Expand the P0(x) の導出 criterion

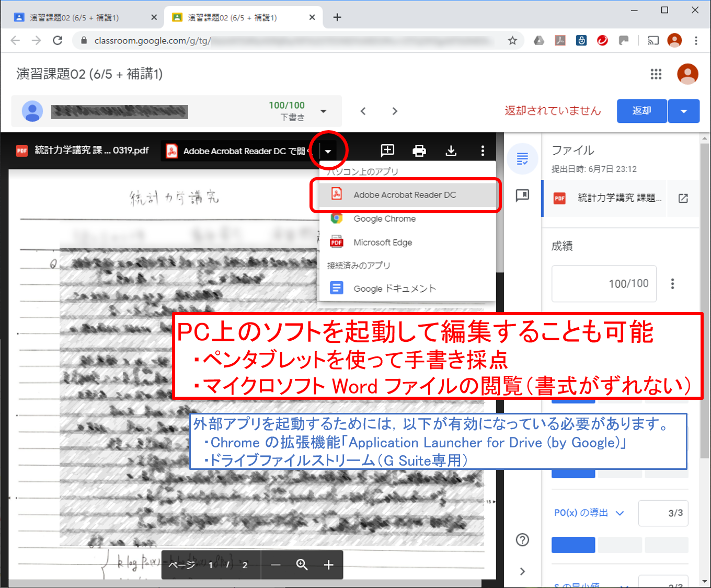[x=589, y=513]
